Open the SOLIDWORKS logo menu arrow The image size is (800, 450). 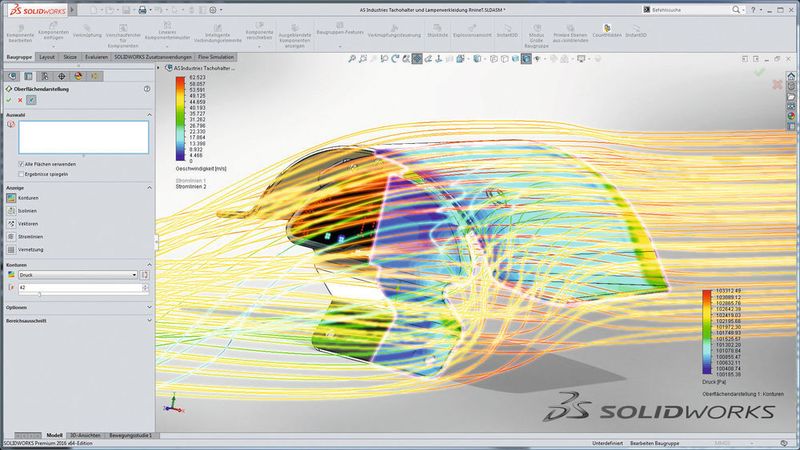[72, 10]
